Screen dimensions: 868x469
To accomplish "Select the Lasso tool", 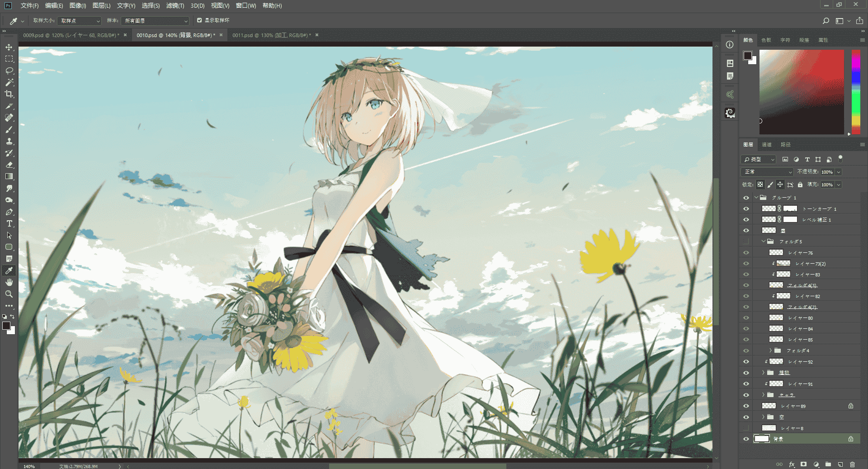I will [9, 71].
